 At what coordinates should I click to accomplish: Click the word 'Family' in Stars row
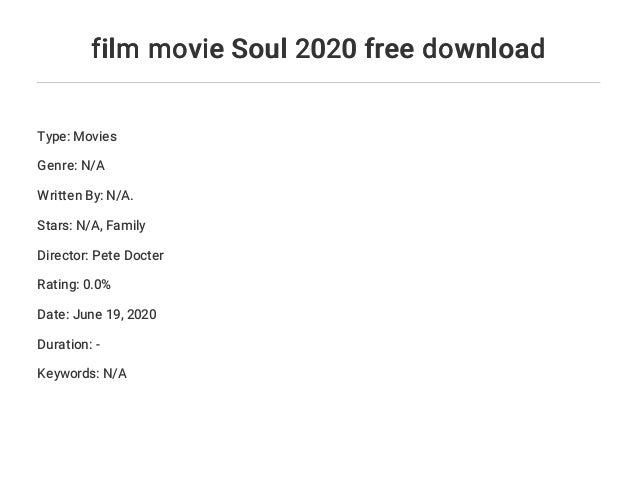coord(126,225)
